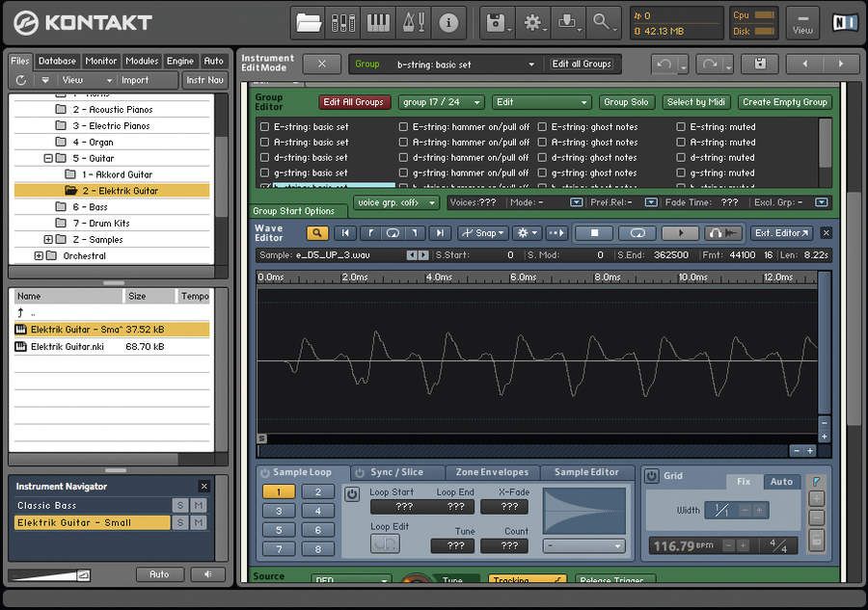Viewport: 868px width, 610px height.
Task: Toggle the Sync / Slice power button
Action: [360, 472]
